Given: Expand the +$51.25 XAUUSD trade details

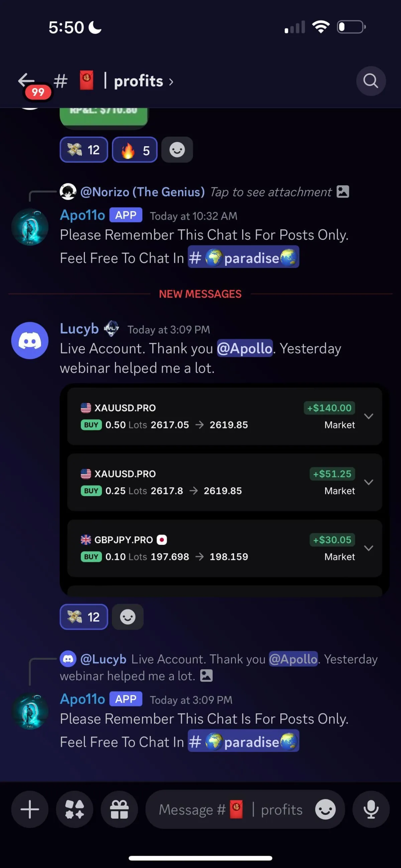Looking at the screenshot, I should coord(369,482).
